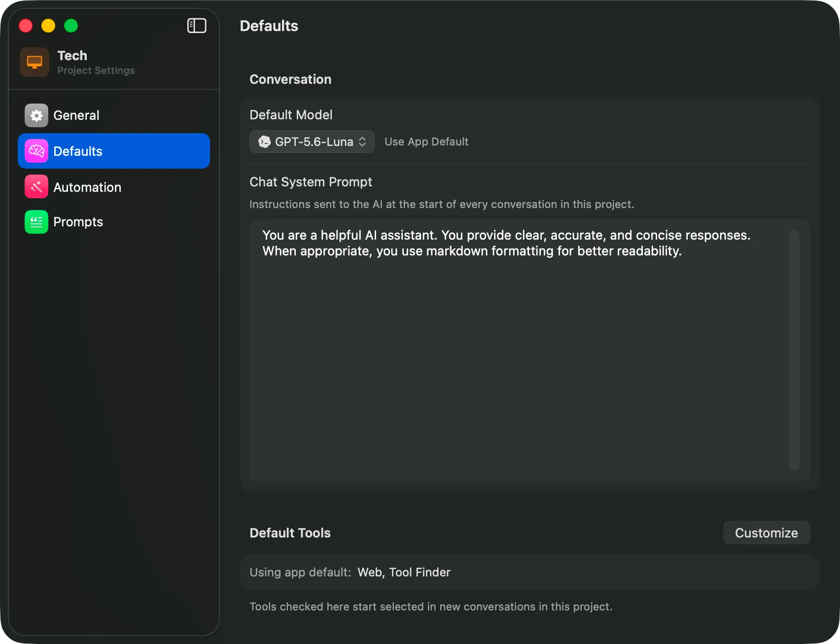This screenshot has height=644, width=840.
Task: Click the Automation magic wand icon
Action: coord(36,187)
